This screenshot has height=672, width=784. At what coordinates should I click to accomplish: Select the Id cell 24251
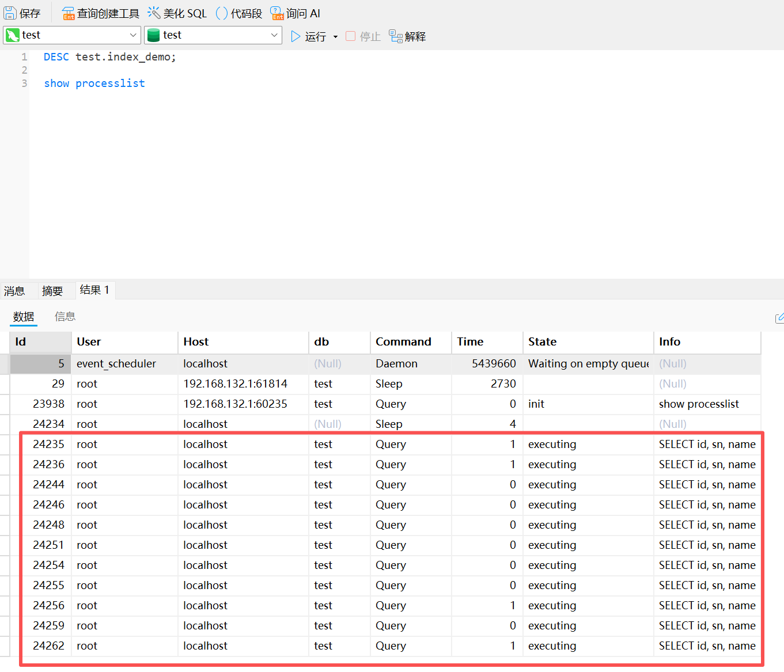pyautogui.click(x=40, y=545)
